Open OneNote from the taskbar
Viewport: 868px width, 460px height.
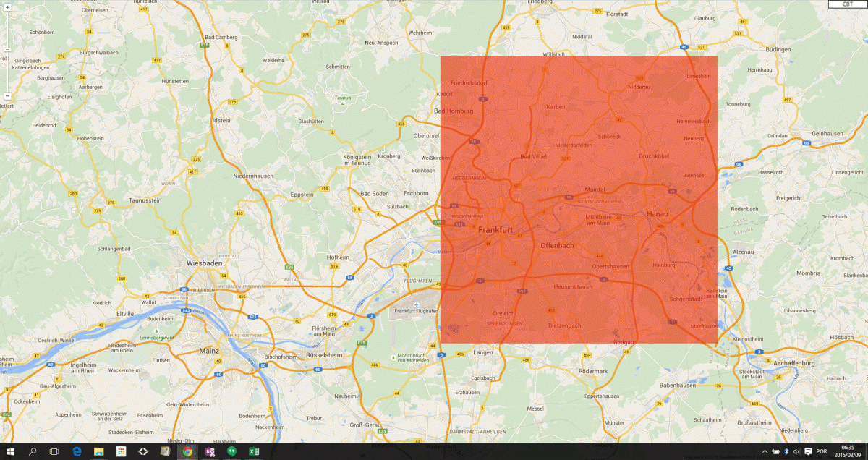coord(210,452)
